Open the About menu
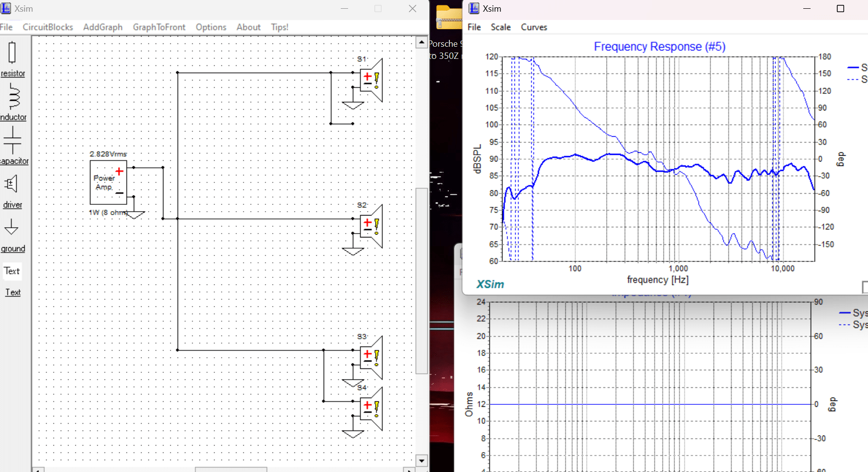This screenshot has height=472, width=868. pos(248,27)
